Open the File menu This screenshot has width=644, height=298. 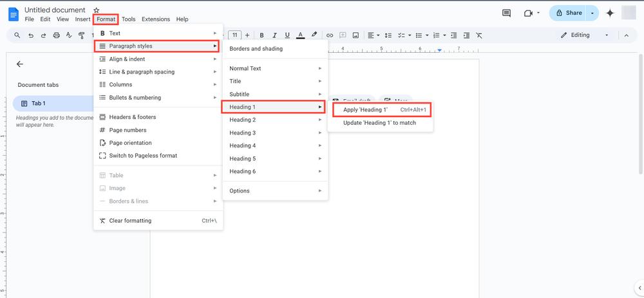(29, 19)
